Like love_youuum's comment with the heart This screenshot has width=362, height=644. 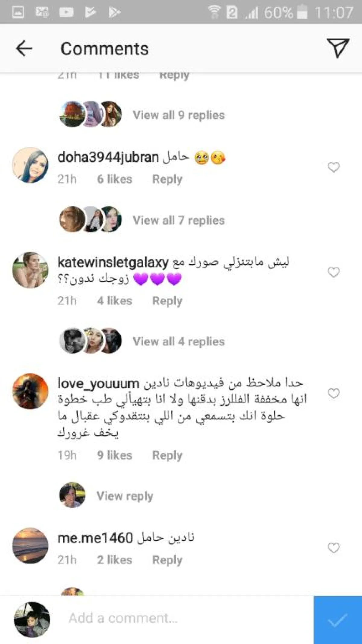click(x=334, y=393)
